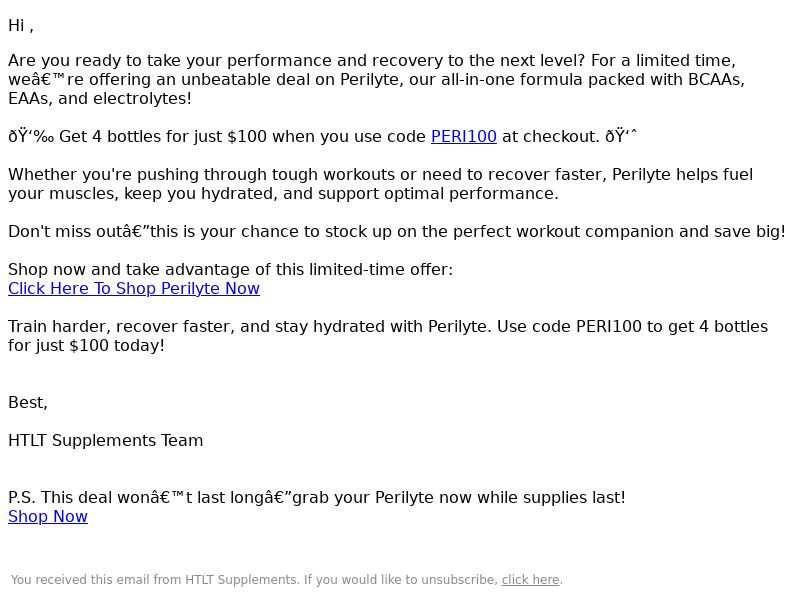Click the Hi greeting line
800x600 pixels.
[21, 26]
